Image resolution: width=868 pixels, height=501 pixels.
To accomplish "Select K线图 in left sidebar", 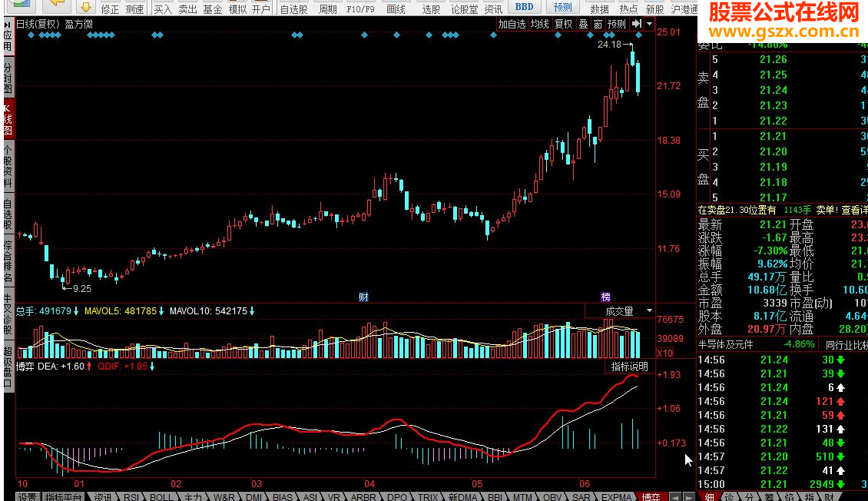I will click(8, 118).
